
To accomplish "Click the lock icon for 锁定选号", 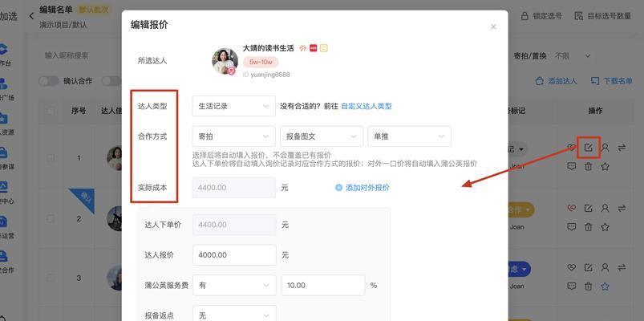I will [525, 16].
